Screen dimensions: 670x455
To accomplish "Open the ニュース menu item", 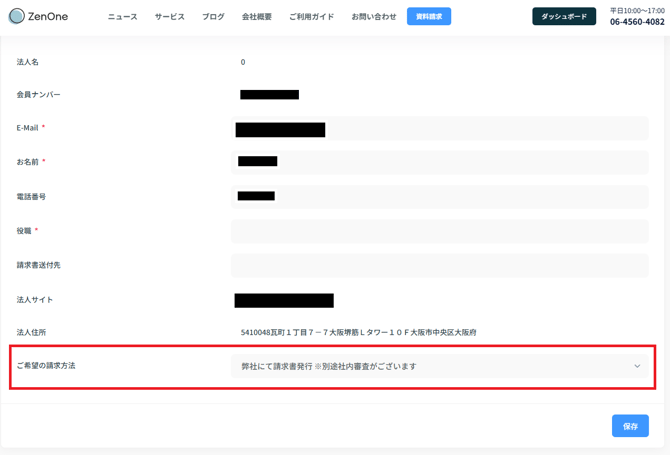I will click(123, 17).
